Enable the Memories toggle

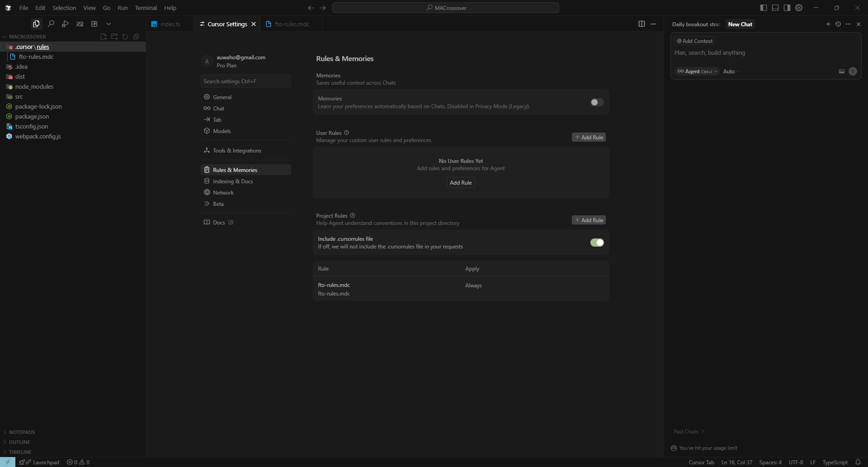(x=597, y=102)
